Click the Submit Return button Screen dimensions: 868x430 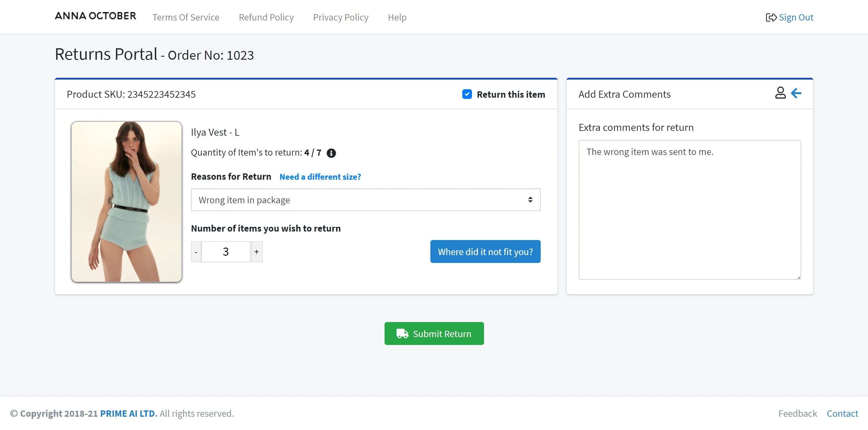pos(434,334)
